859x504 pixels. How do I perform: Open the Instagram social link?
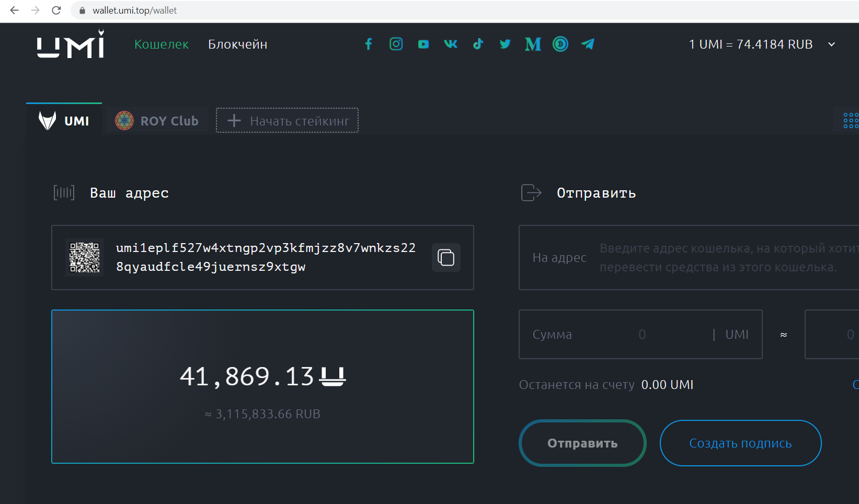tap(396, 44)
